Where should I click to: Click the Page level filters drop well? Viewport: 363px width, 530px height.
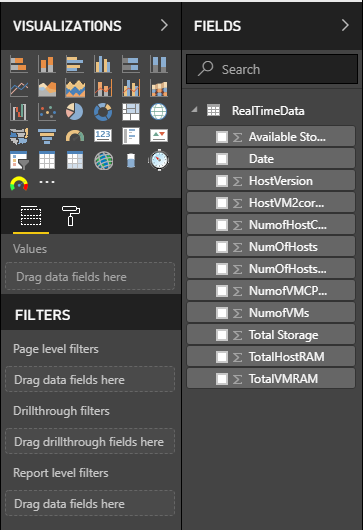(90, 379)
